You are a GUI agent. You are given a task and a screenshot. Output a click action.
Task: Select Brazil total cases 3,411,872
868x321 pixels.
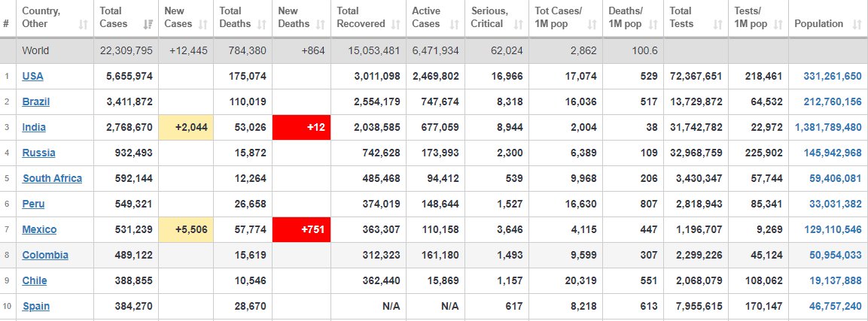click(129, 101)
